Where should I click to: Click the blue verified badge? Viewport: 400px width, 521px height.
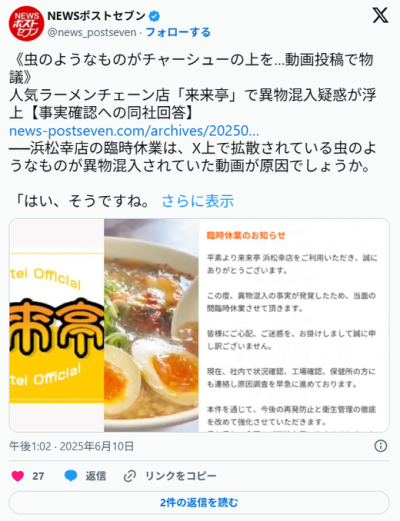click(x=154, y=16)
